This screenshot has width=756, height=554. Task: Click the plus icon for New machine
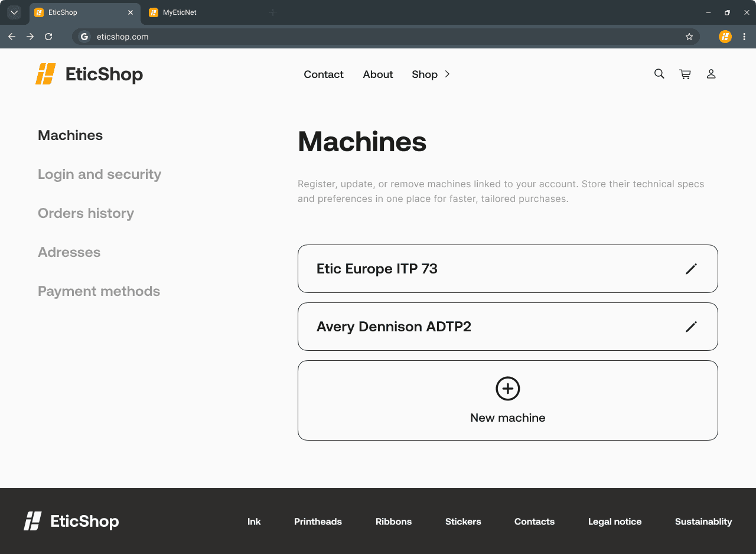point(507,389)
